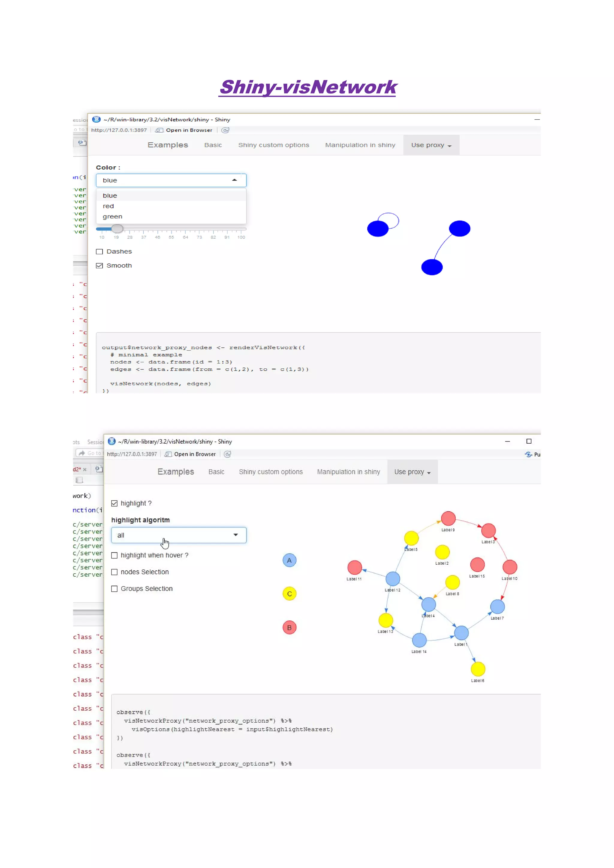Click the red node Label 3
Screen dimensions: 614x868
(488, 531)
